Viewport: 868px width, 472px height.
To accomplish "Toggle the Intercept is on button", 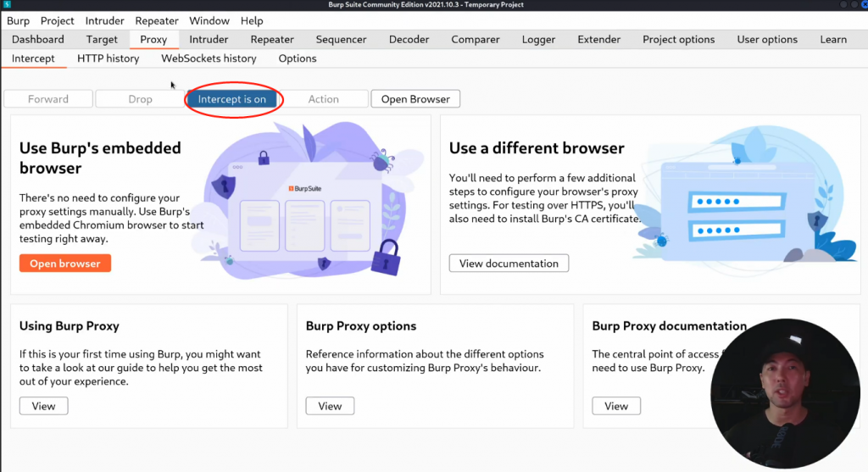I will tap(232, 99).
